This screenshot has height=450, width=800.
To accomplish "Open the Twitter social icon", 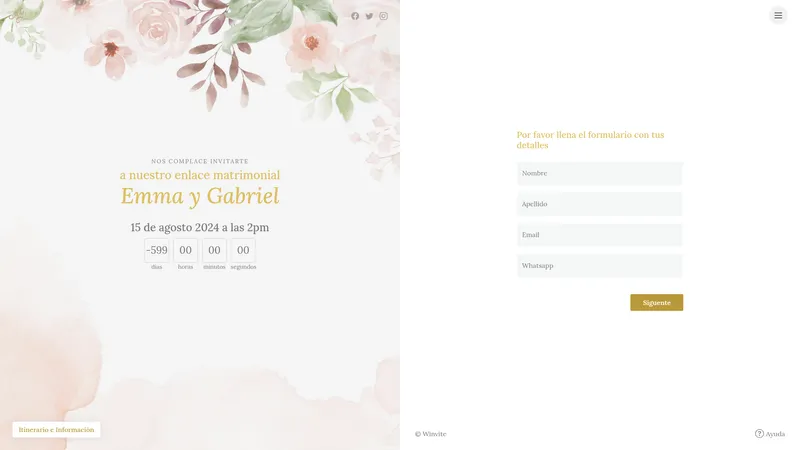I will (x=369, y=16).
